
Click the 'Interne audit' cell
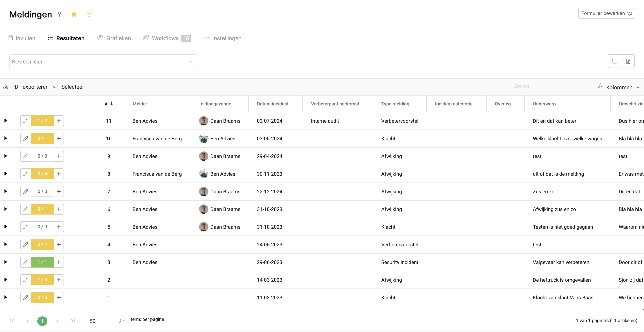click(325, 121)
